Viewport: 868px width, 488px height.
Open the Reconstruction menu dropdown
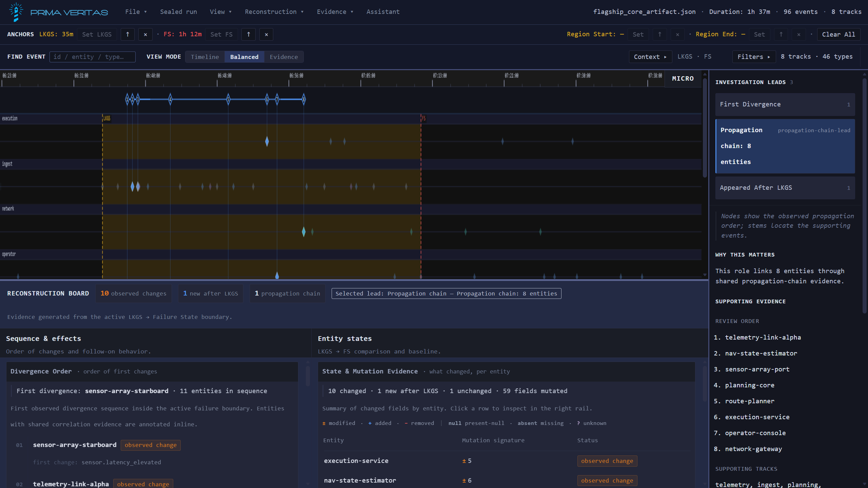[274, 12]
